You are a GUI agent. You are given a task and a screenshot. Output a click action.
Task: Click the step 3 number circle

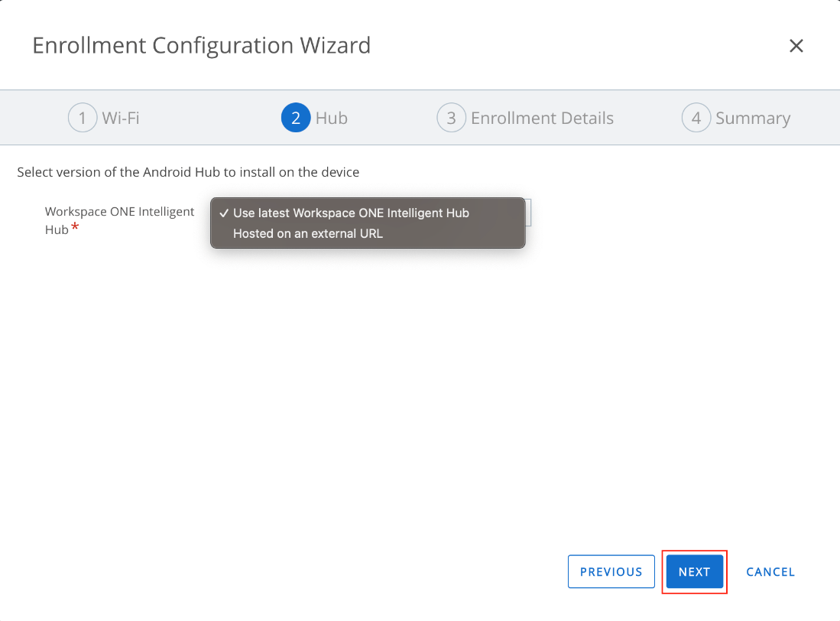[451, 119]
